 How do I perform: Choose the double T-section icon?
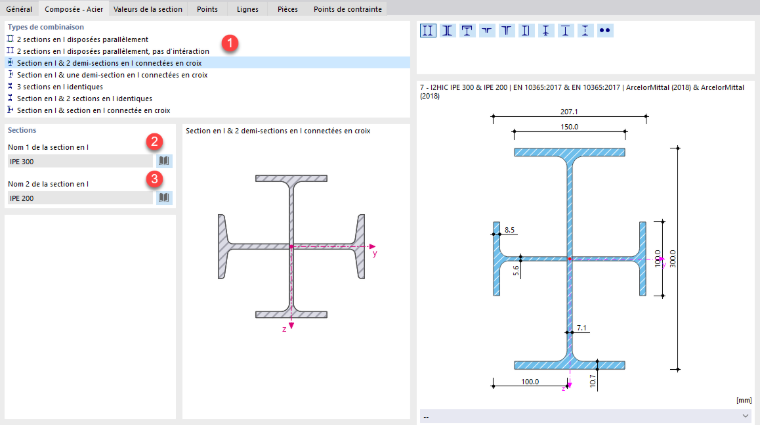tap(507, 31)
